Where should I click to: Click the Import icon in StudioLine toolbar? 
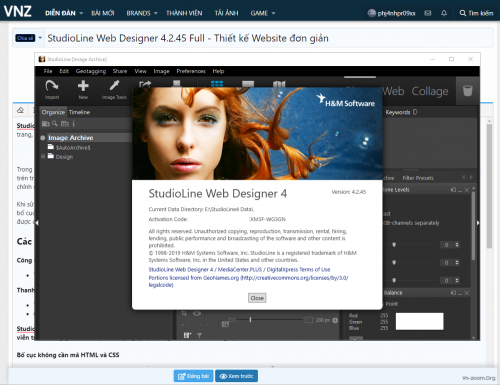tap(52, 86)
